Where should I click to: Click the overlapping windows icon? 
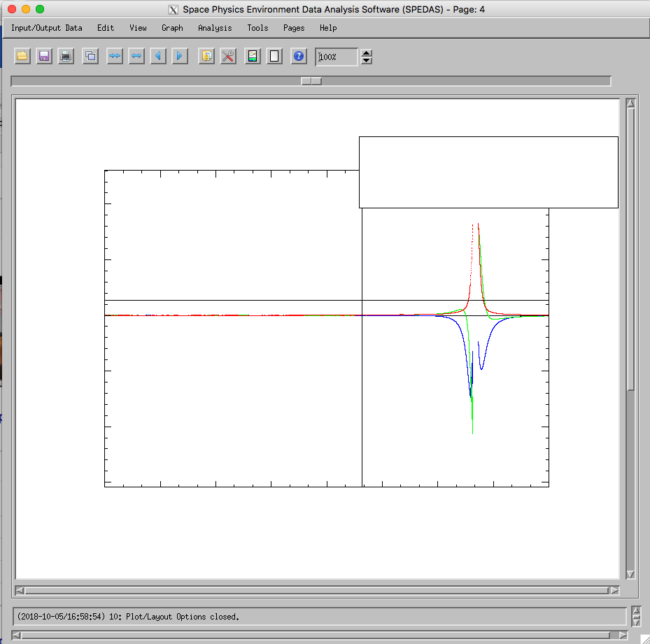click(x=90, y=56)
